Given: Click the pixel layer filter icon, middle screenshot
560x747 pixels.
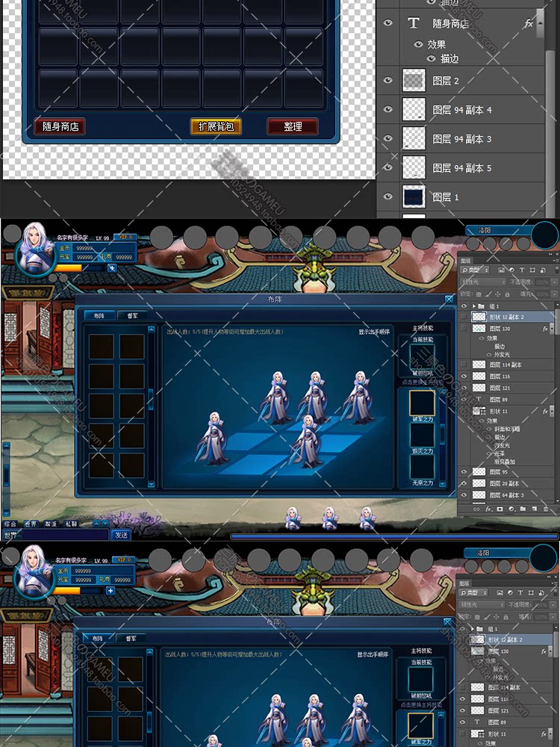Looking at the screenshot, I should (502, 270).
